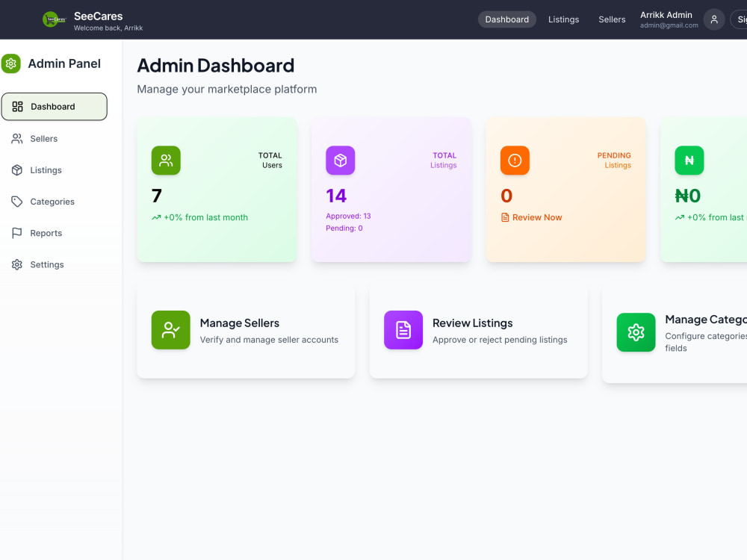The width and height of the screenshot is (747, 560).
Task: Click +0% from last month on Users card
Action: tap(206, 217)
